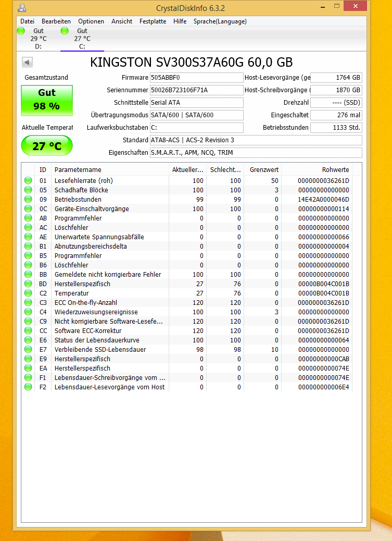Click status icon for Gemeldete nicht korrigierbare Fehler
This screenshot has height=541, width=392.
pyautogui.click(x=28, y=274)
